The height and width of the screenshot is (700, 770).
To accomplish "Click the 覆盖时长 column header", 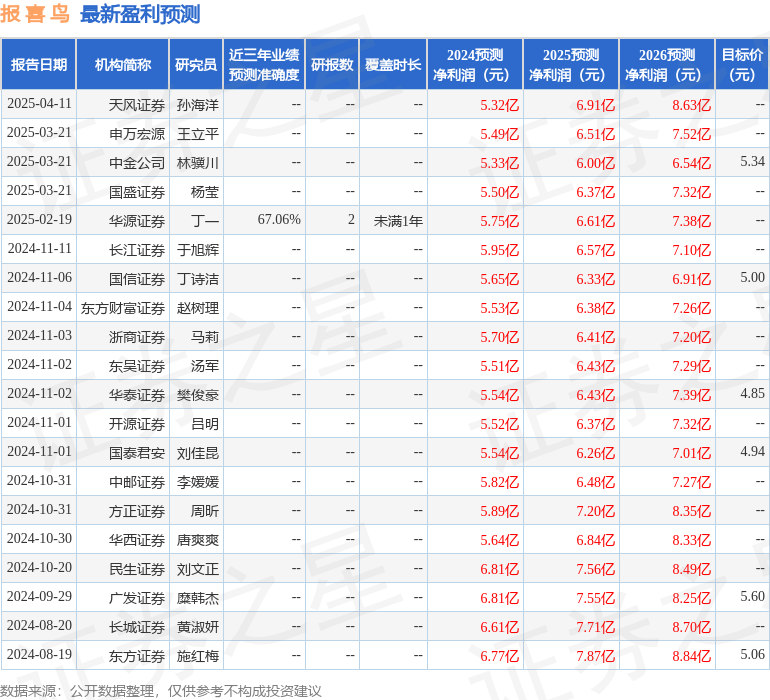I will click(393, 64).
